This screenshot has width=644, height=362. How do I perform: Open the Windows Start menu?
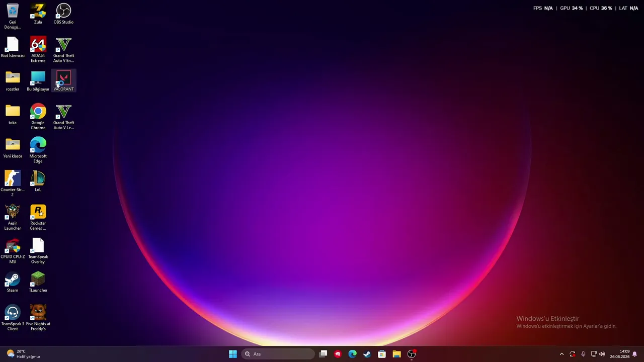233,354
